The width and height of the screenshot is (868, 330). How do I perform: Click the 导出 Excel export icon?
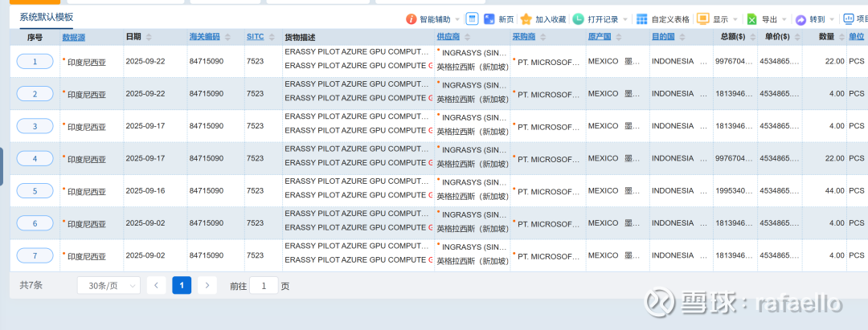[x=751, y=19]
